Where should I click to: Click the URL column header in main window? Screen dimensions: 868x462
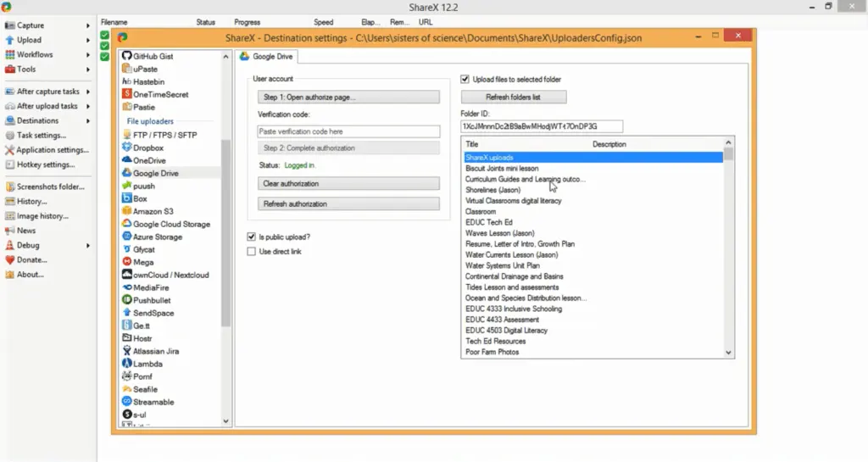tap(426, 22)
